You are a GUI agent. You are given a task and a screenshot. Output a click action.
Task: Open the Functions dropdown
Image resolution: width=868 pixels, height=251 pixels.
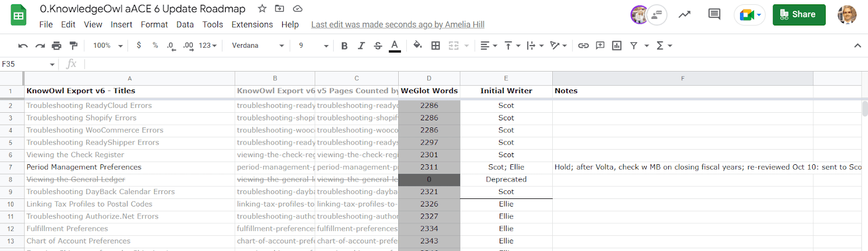(664, 46)
